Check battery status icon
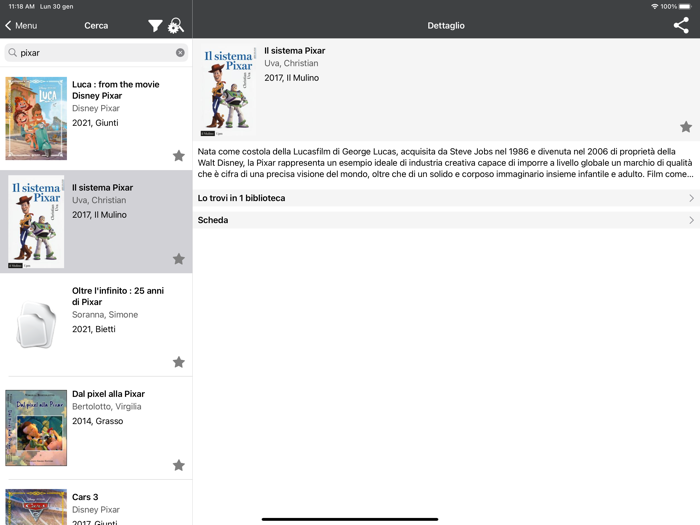Image resolution: width=700 pixels, height=525 pixels. coord(685,6)
